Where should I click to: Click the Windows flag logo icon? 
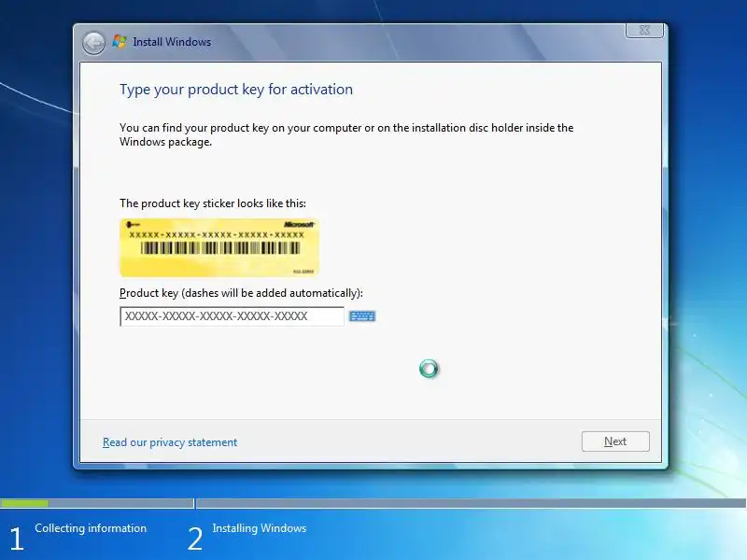(120, 41)
